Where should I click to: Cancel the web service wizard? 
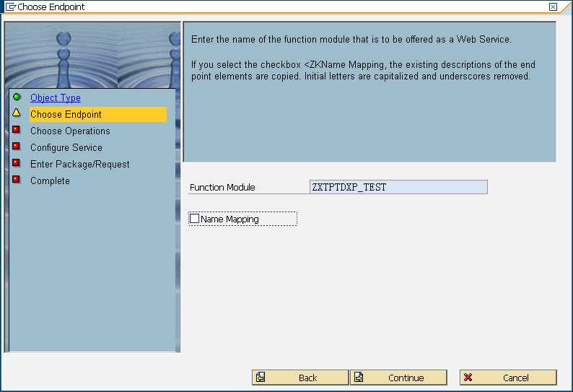pyautogui.click(x=508, y=378)
